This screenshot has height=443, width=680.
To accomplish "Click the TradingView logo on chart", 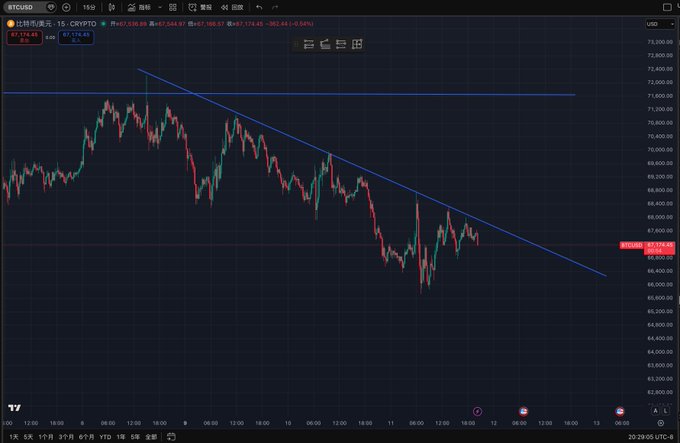I will coord(14,408).
